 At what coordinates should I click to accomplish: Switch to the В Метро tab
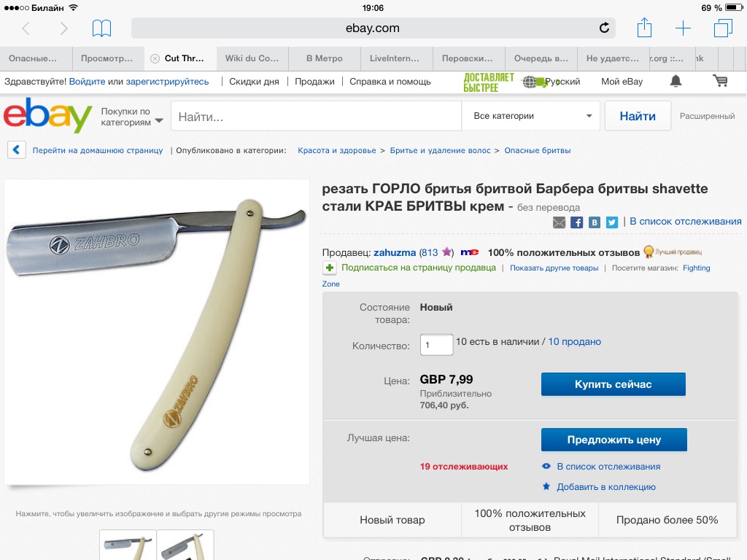point(325,58)
